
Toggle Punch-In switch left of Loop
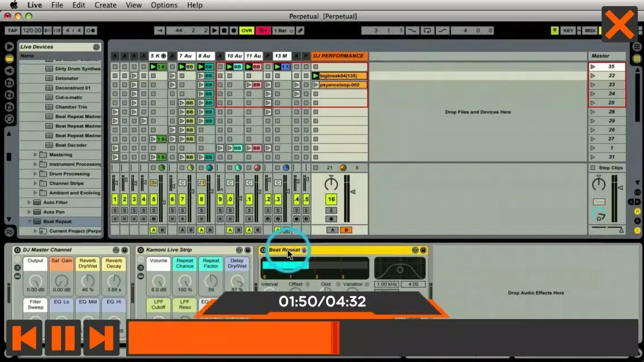click(412, 31)
